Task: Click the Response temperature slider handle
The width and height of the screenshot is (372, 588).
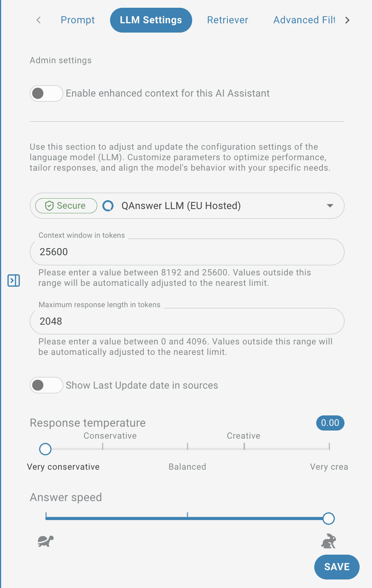Action: [x=45, y=449]
